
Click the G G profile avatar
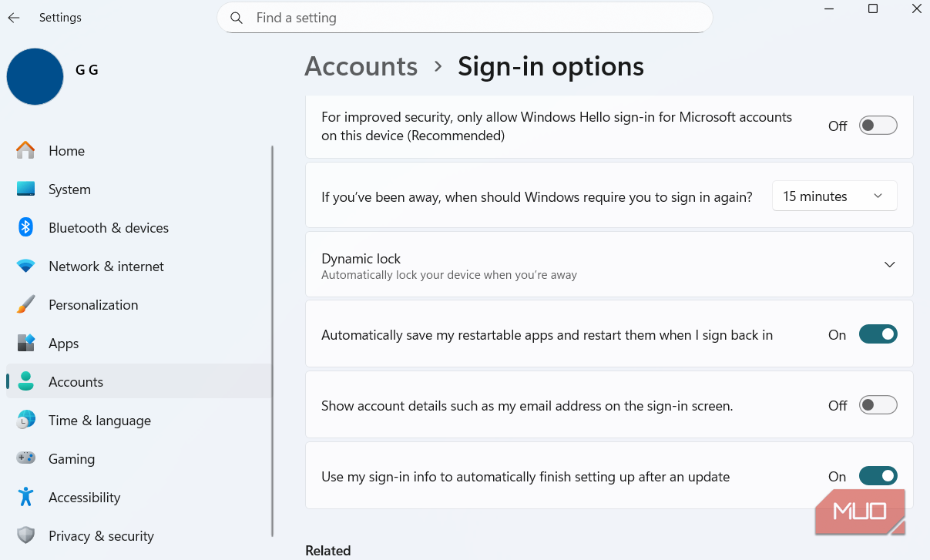pyautogui.click(x=35, y=76)
